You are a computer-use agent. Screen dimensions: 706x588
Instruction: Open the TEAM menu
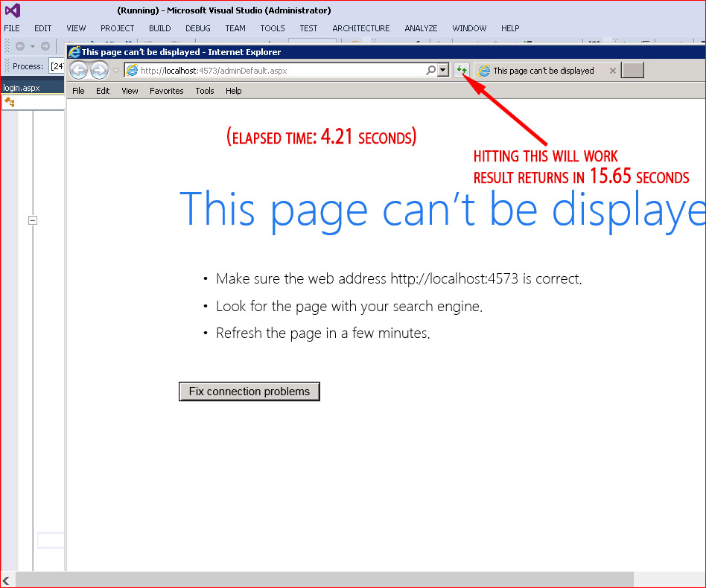[x=235, y=28]
